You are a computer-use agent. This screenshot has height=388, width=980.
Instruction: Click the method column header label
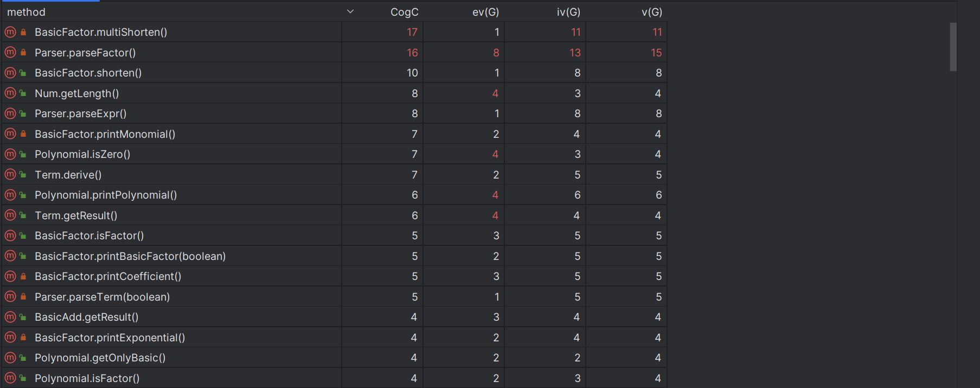click(x=26, y=12)
